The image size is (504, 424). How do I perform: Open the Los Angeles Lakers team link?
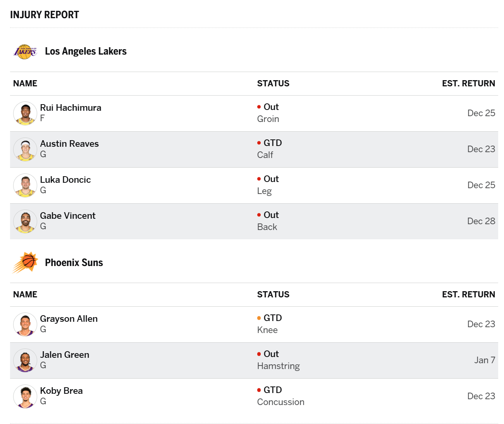pyautogui.click(x=86, y=51)
